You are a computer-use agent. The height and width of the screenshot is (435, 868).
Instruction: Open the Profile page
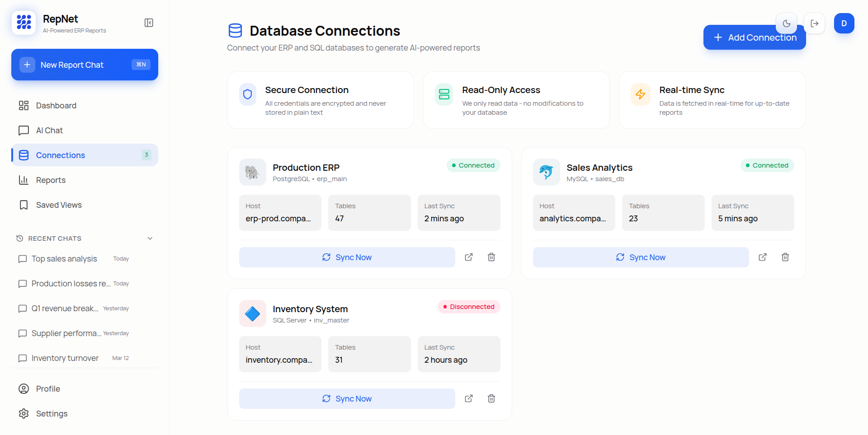[x=85, y=388]
